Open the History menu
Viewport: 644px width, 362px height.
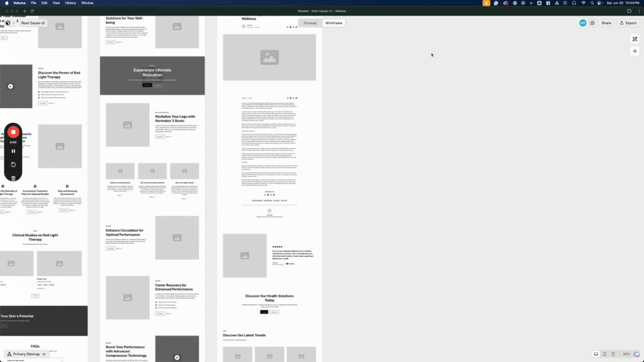point(71,3)
